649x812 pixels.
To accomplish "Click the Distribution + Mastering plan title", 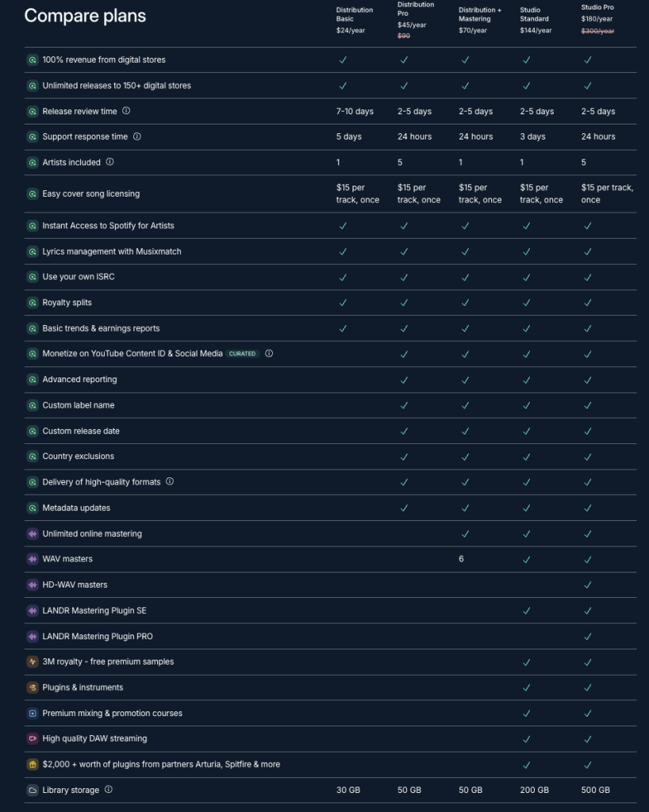I will coord(480,14).
